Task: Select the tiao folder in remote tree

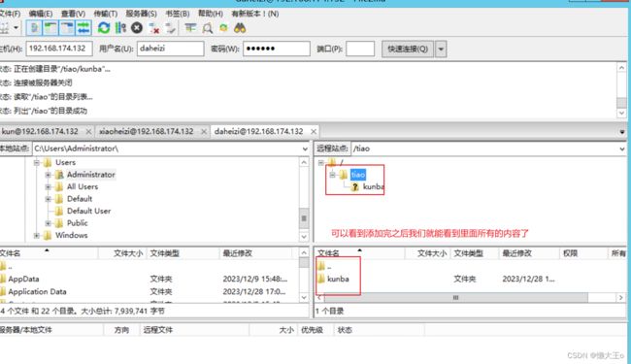Action: [358, 175]
